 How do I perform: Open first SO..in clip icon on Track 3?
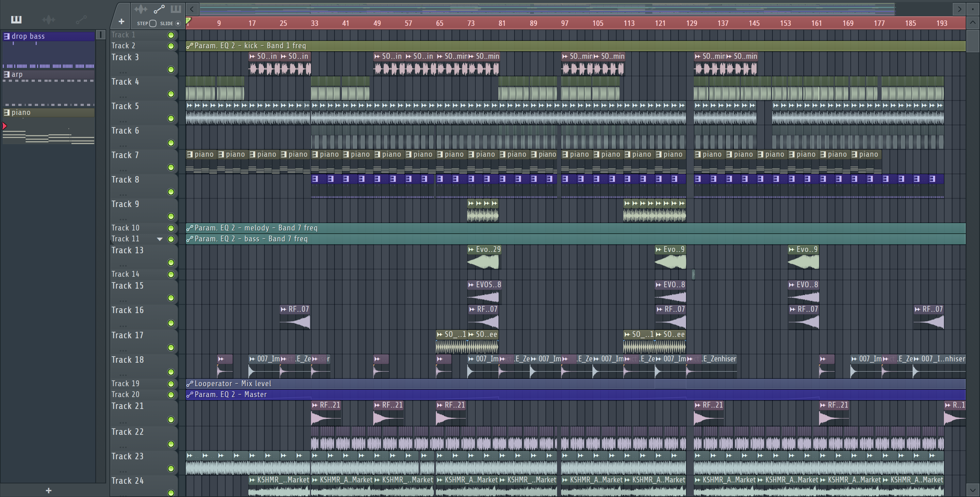coord(252,56)
